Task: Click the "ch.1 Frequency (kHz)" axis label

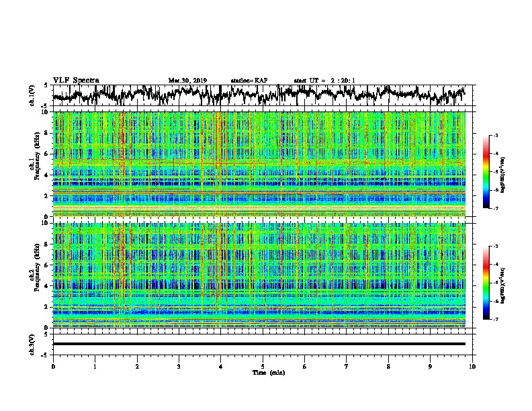Action: (x=34, y=156)
